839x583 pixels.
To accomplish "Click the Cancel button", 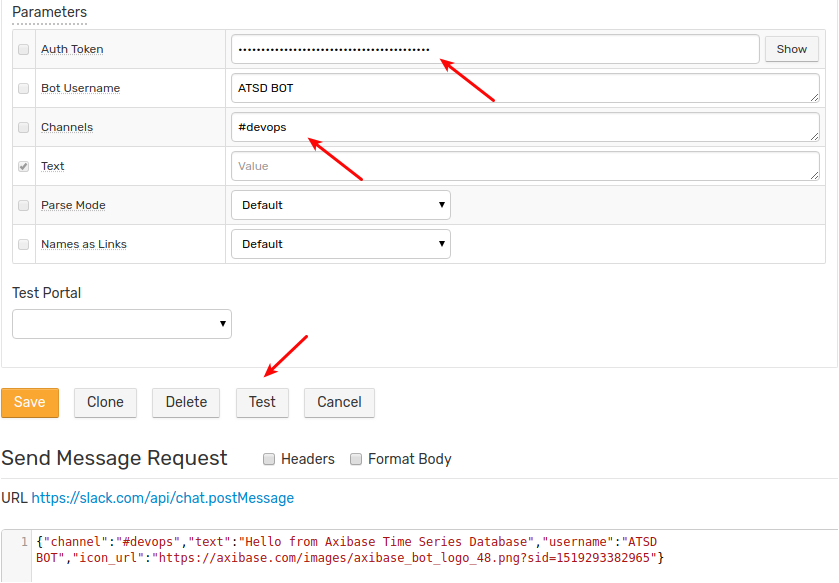I will [x=339, y=402].
